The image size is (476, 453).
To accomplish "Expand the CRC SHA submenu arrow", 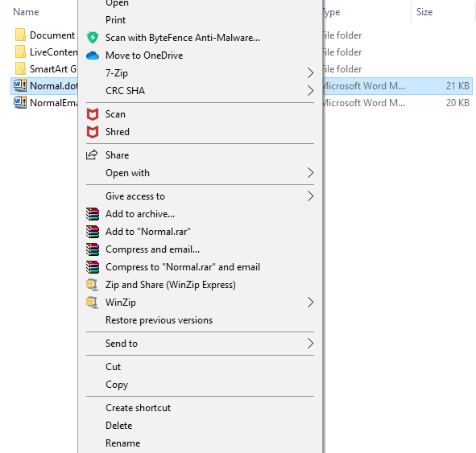I will click(310, 91).
